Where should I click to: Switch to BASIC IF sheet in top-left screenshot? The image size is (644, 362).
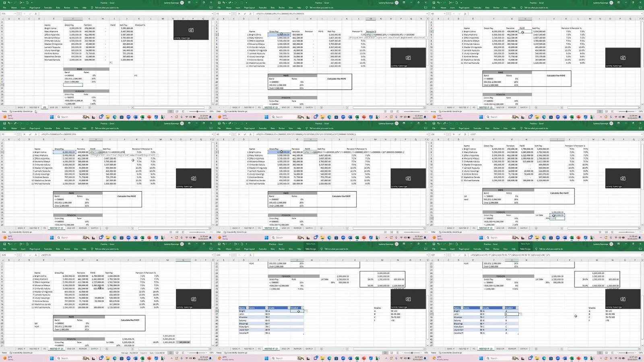pyautogui.click(x=21, y=108)
